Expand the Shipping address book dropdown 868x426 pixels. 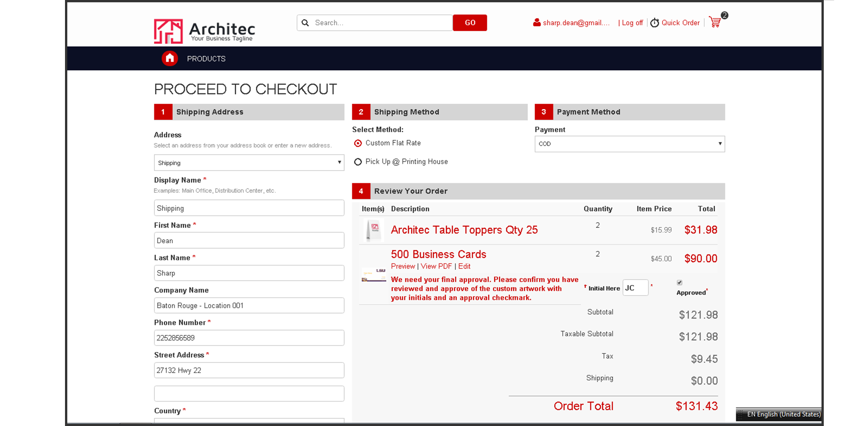tap(249, 162)
